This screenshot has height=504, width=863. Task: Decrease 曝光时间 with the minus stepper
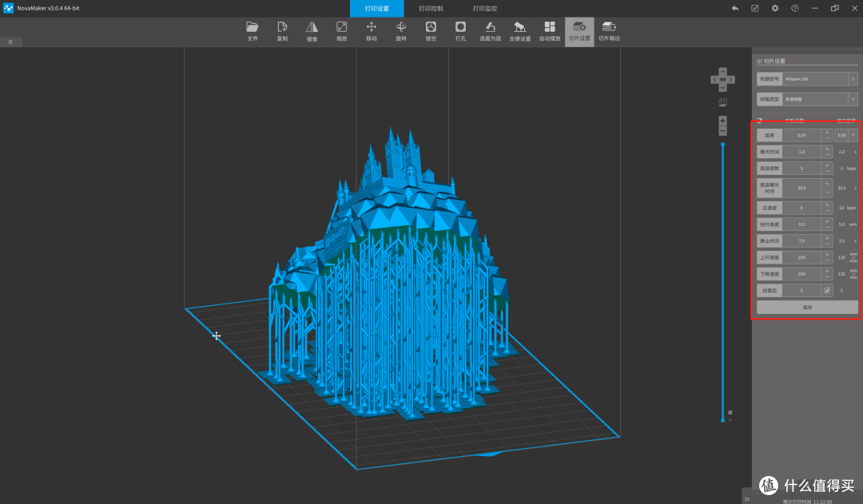tap(827, 155)
